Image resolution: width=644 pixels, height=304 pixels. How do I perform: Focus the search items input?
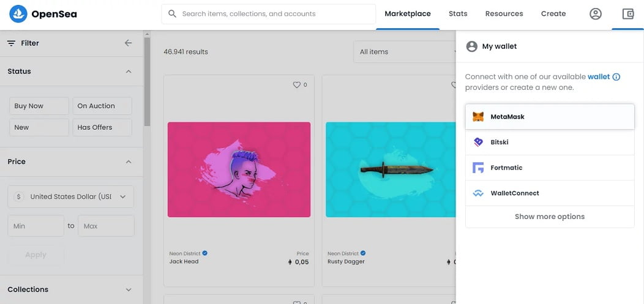click(x=269, y=14)
